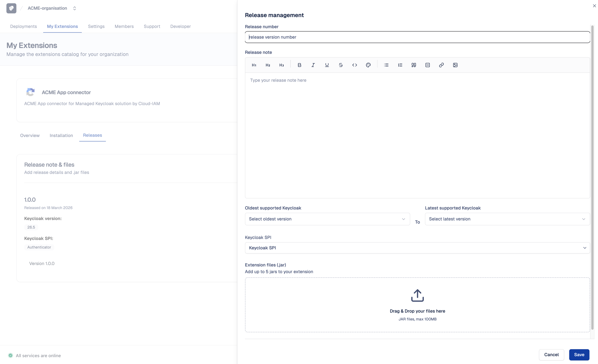598x364 pixels.
Task: Insert a bulleted list
Action: click(x=386, y=65)
